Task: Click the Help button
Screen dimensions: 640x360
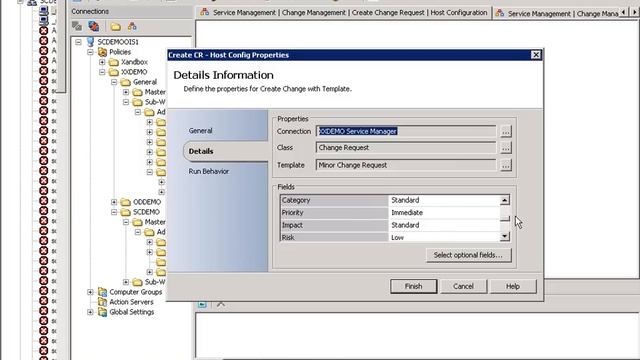Action: (513, 286)
